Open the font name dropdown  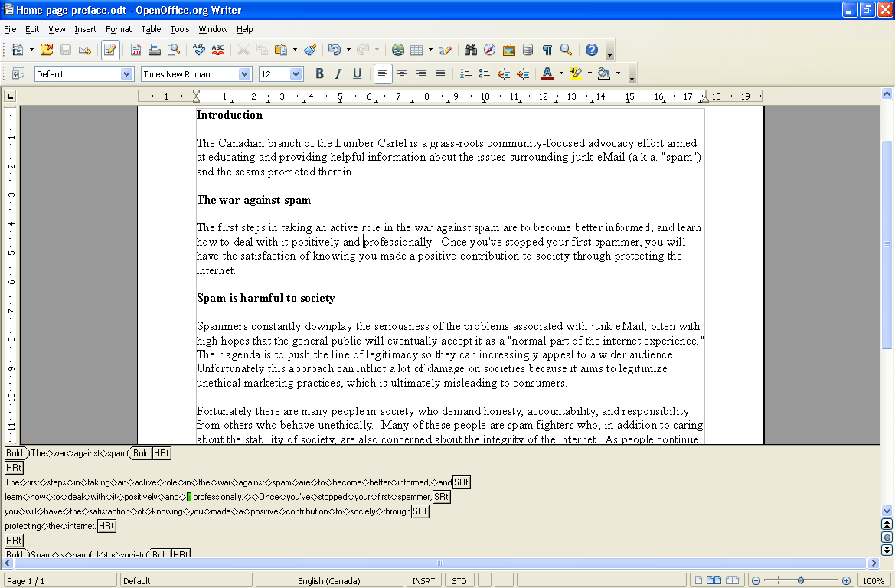pos(244,73)
